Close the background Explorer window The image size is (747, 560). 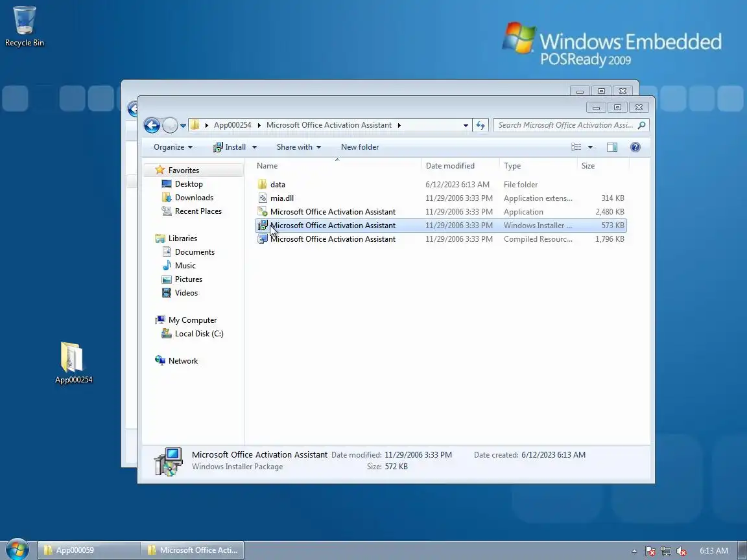pos(622,91)
